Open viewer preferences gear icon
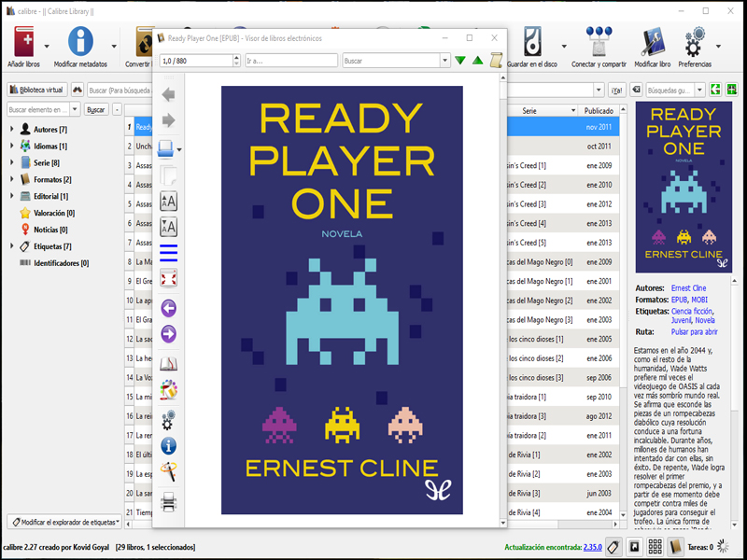Image resolution: width=747 pixels, height=560 pixels. click(169, 420)
